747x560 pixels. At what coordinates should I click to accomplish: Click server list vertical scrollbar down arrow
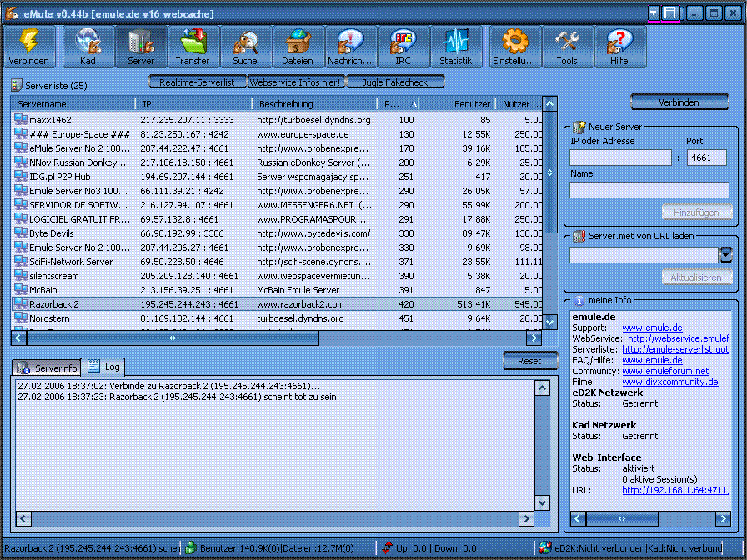coord(549,322)
